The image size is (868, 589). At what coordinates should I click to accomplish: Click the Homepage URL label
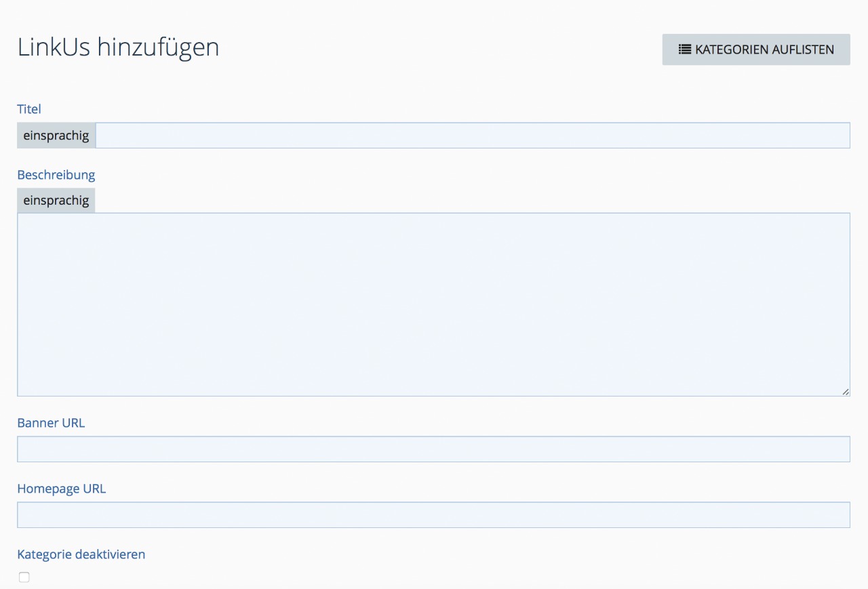62,489
